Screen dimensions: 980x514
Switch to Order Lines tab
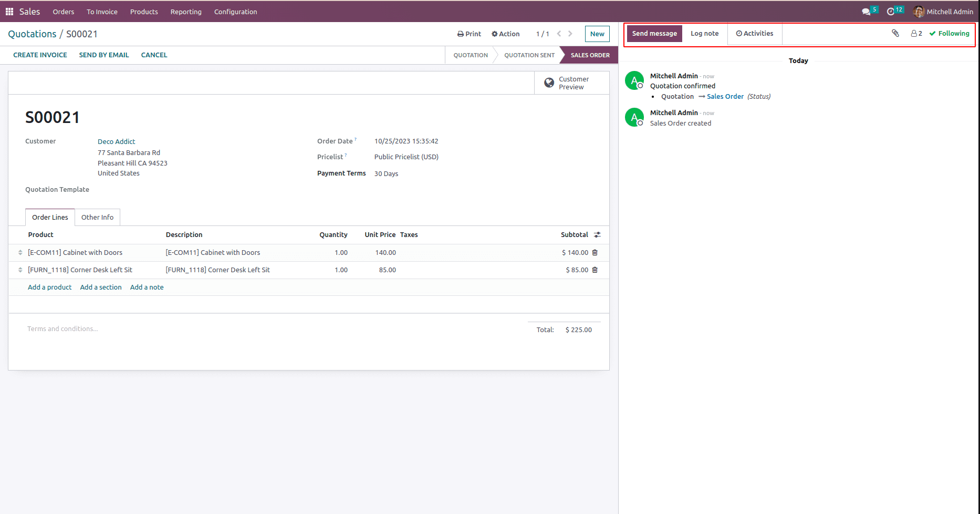click(x=50, y=218)
